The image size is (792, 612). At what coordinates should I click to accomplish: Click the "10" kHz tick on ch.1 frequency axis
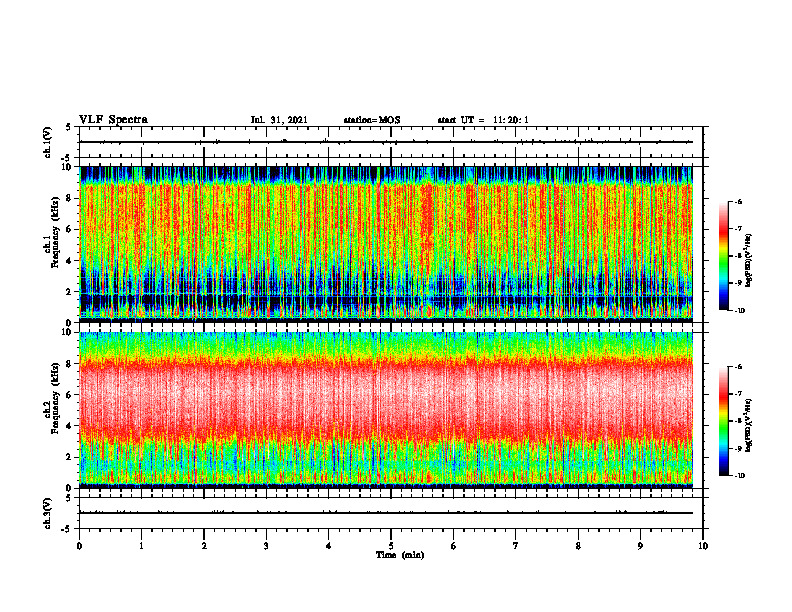[x=68, y=167]
